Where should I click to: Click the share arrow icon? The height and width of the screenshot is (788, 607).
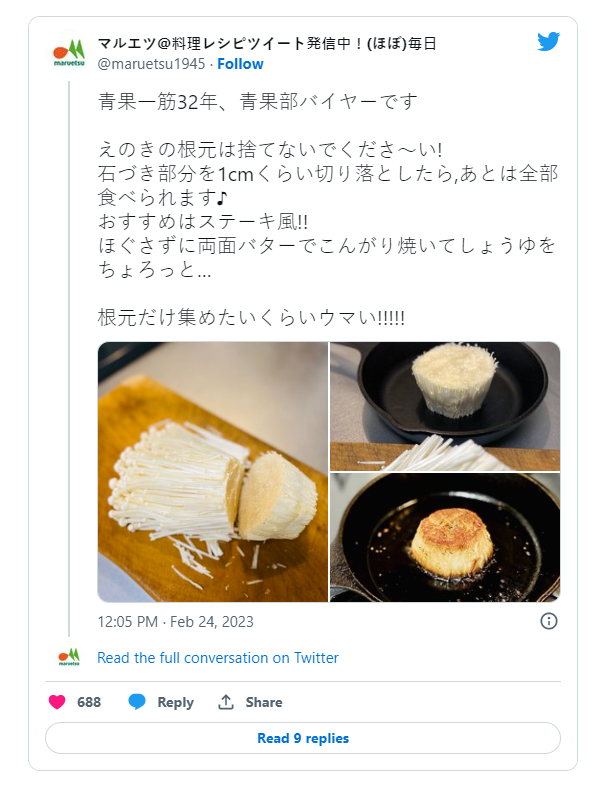226,702
